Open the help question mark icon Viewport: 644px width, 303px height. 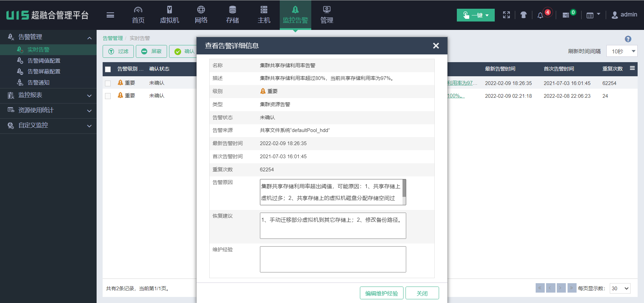click(628, 39)
